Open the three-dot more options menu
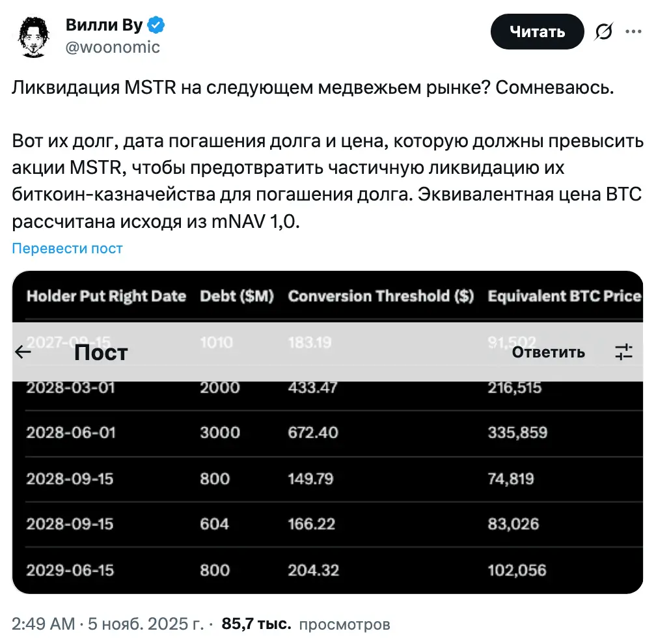 click(634, 31)
